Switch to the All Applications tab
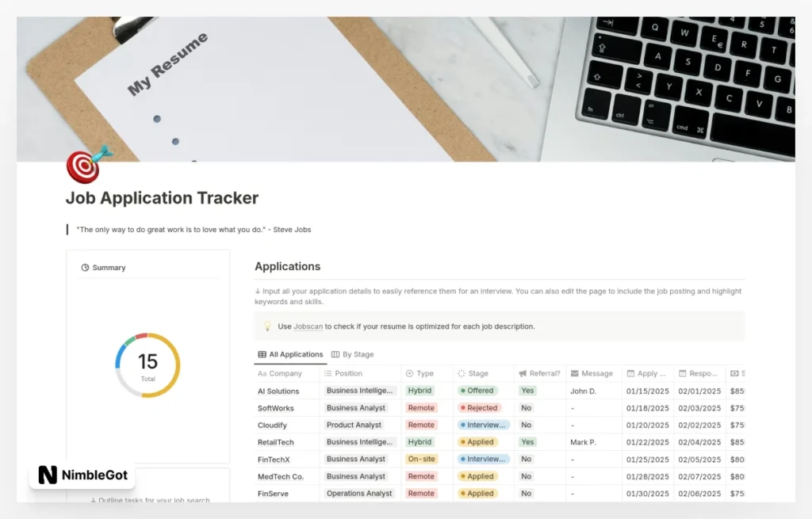812x519 pixels. point(290,354)
